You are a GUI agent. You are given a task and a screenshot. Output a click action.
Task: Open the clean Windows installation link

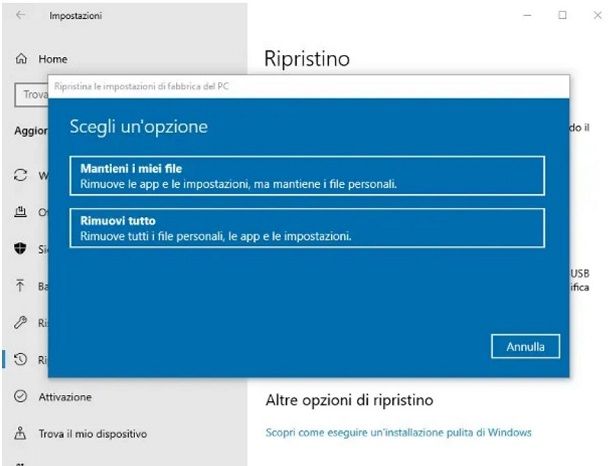[398, 433]
